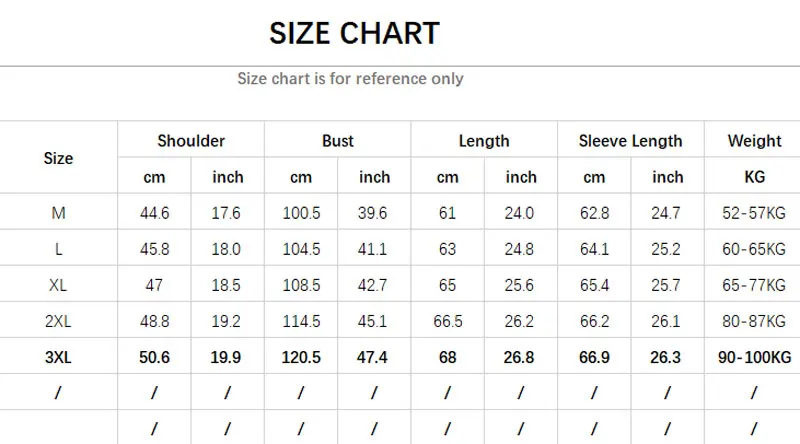
Task: Click the Weight column header
Action: coord(754,141)
